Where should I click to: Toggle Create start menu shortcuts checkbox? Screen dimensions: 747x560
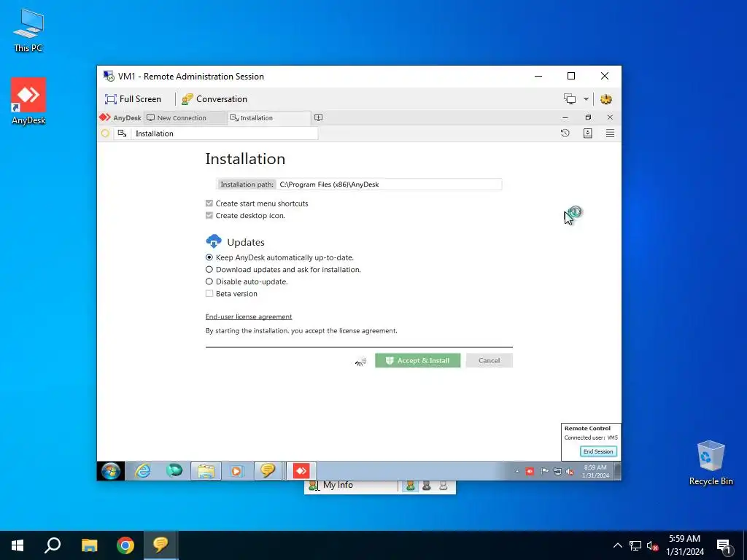[x=209, y=203]
